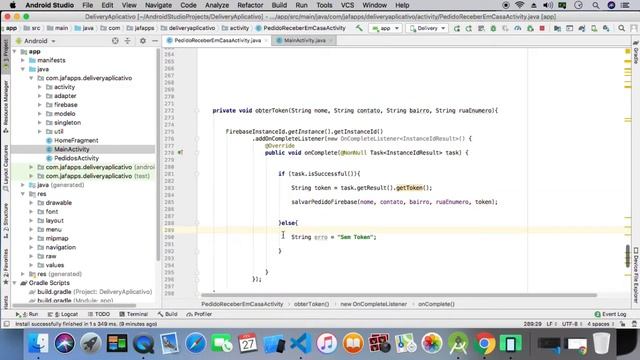Open Android Studio from the Dock
Image resolution: width=640 pixels, height=360 pixels.
click(458, 343)
